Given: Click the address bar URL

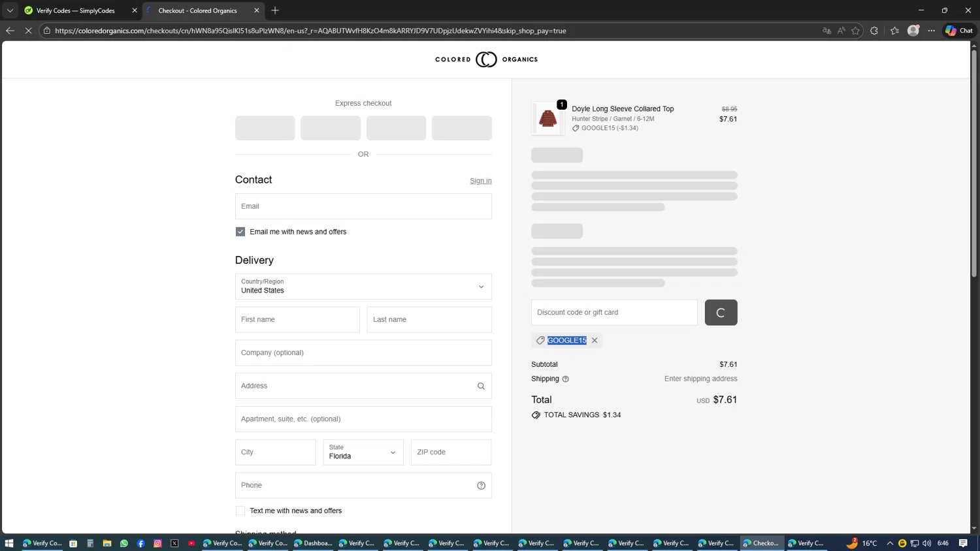Looking at the screenshot, I should coord(310,31).
